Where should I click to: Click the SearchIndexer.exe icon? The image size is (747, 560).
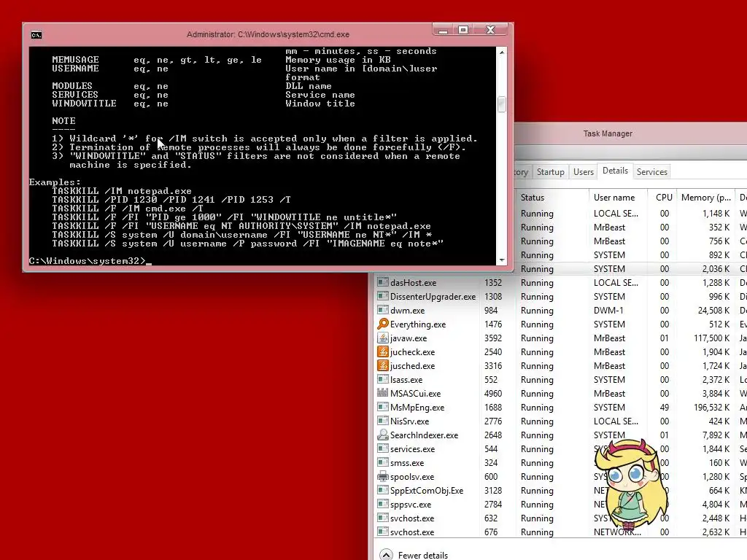(x=382, y=435)
